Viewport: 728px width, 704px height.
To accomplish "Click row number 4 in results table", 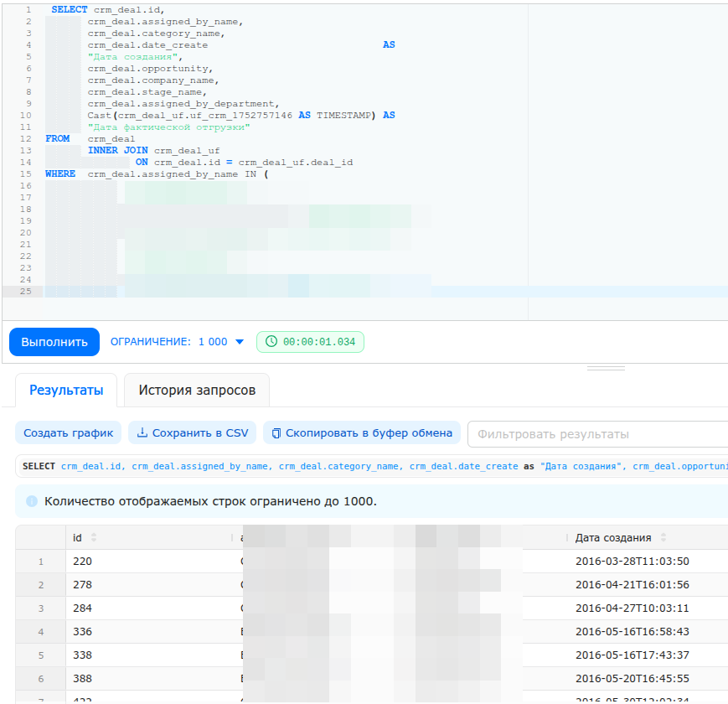I will pyautogui.click(x=41, y=632).
